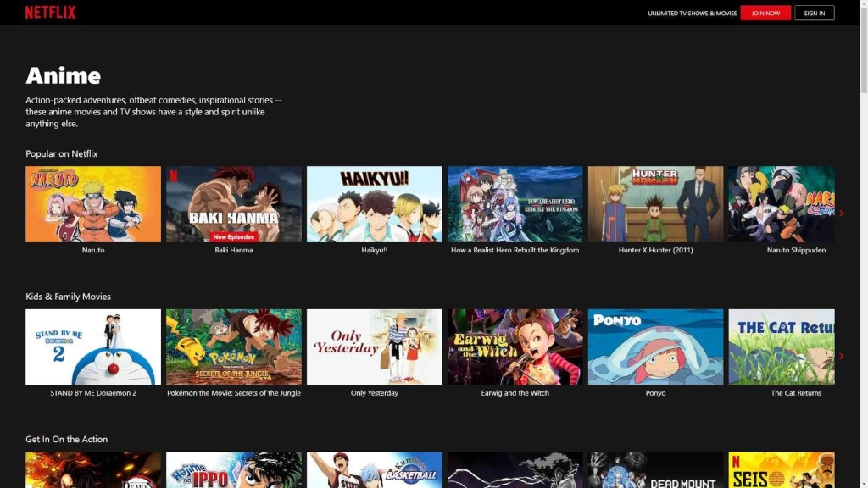Click the Naruto Shippuden caption

(796, 250)
